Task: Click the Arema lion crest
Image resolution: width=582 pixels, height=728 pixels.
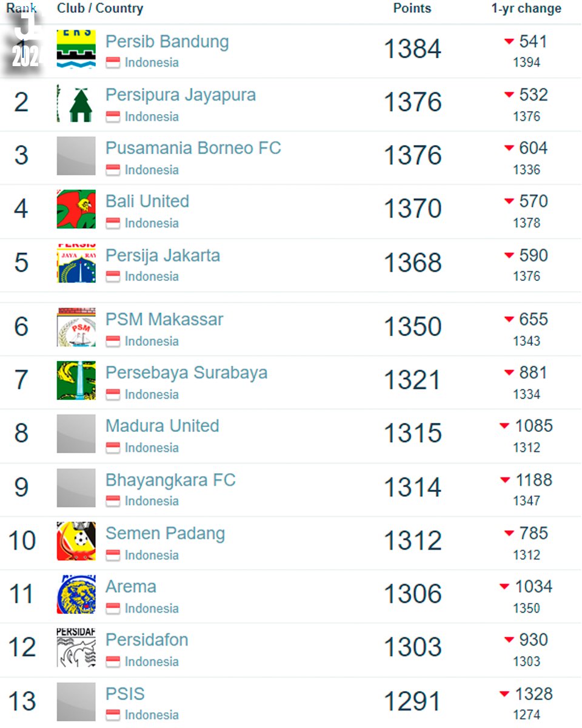Action: [76, 595]
